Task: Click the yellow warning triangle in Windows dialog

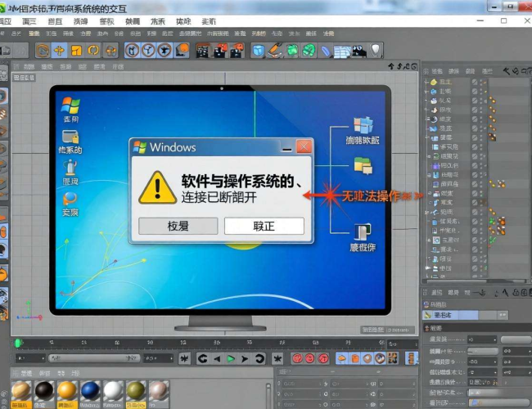Action: click(157, 188)
